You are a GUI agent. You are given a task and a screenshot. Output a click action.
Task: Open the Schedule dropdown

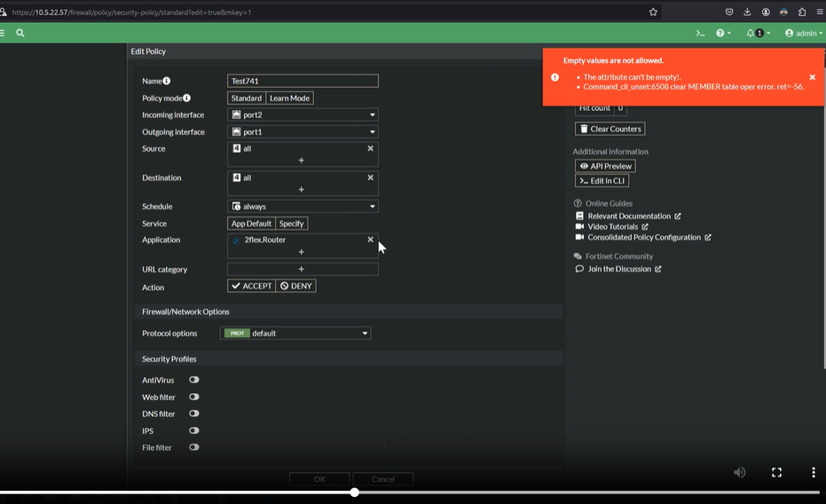(303, 206)
